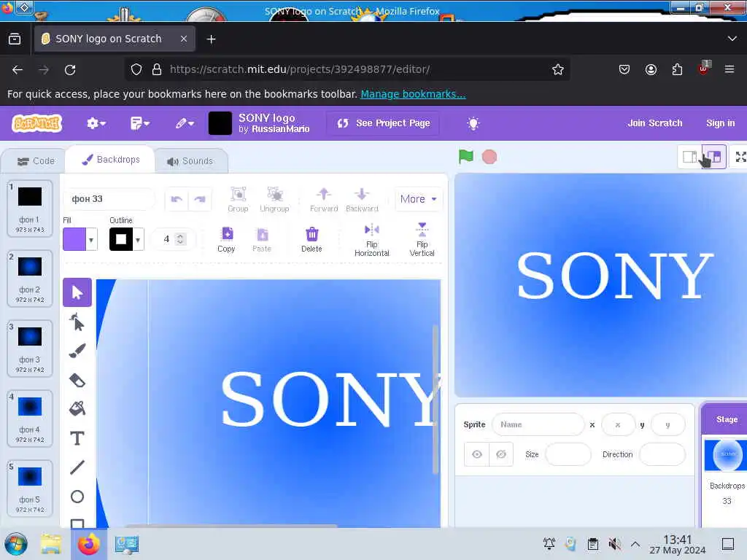Bookmark this page with star icon
The image size is (747, 560).
click(x=558, y=69)
